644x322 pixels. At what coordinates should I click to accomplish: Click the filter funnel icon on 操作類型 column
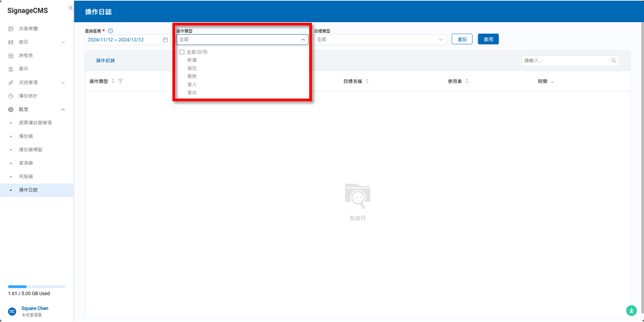pyautogui.click(x=121, y=81)
